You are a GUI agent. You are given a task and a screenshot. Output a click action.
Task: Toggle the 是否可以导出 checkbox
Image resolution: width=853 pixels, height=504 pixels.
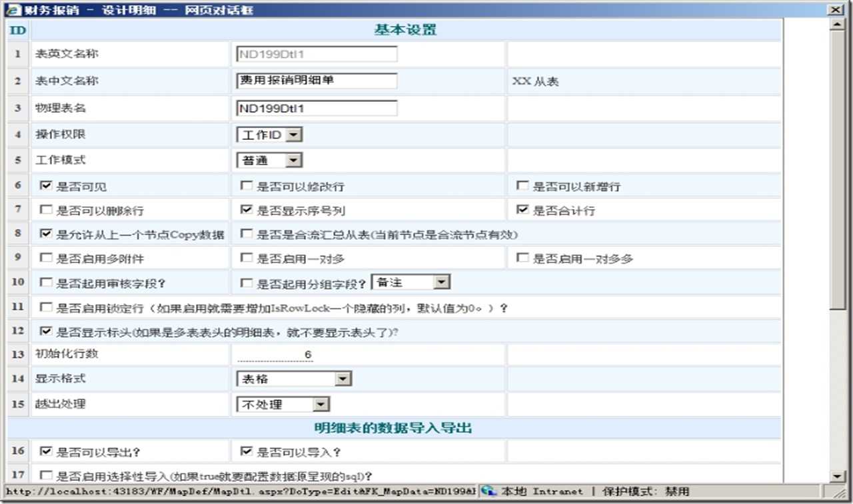click(45, 451)
